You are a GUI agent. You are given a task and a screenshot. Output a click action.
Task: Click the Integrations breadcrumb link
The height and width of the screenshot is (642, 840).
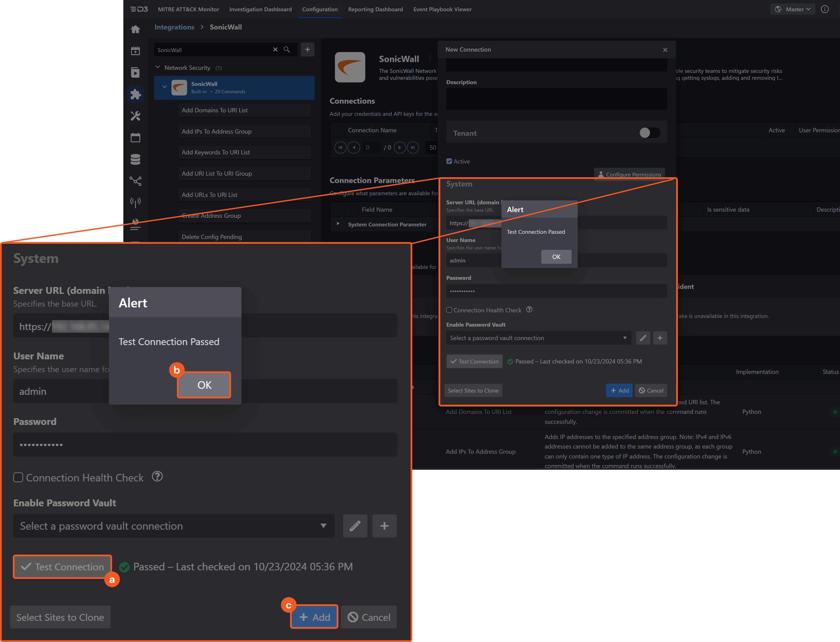click(x=174, y=27)
